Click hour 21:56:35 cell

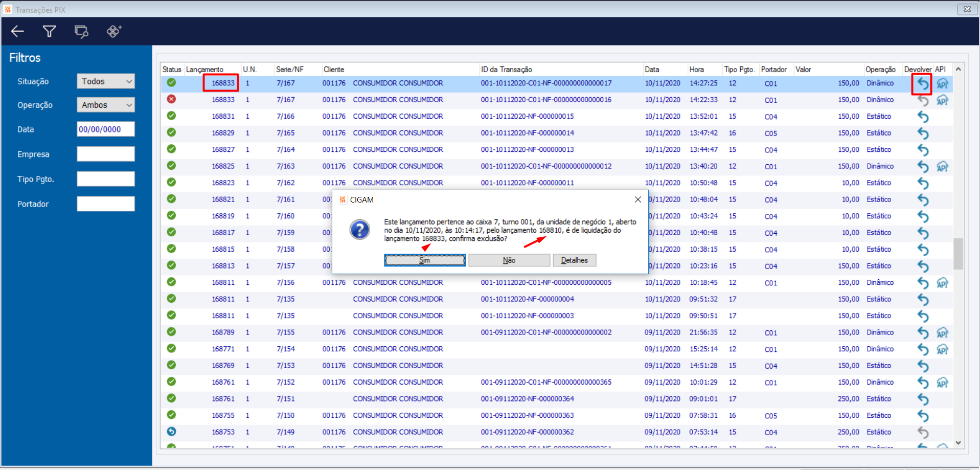(x=703, y=332)
